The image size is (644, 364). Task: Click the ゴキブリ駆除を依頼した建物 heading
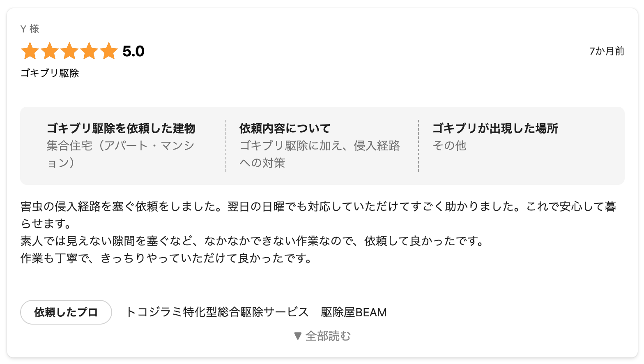pos(121,128)
